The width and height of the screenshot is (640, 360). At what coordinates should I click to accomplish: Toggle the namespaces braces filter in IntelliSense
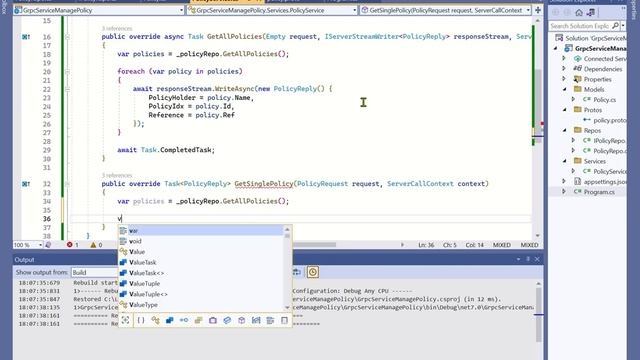pyautogui.click(x=141, y=320)
